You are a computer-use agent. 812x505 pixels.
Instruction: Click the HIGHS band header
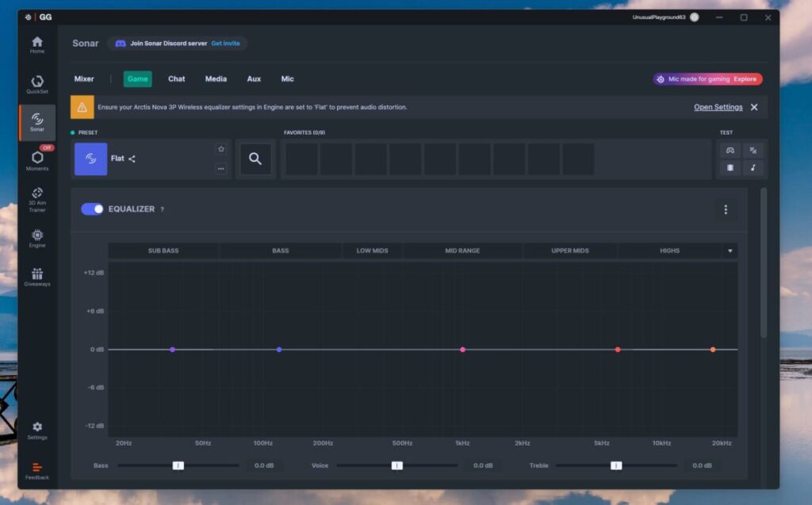(669, 251)
